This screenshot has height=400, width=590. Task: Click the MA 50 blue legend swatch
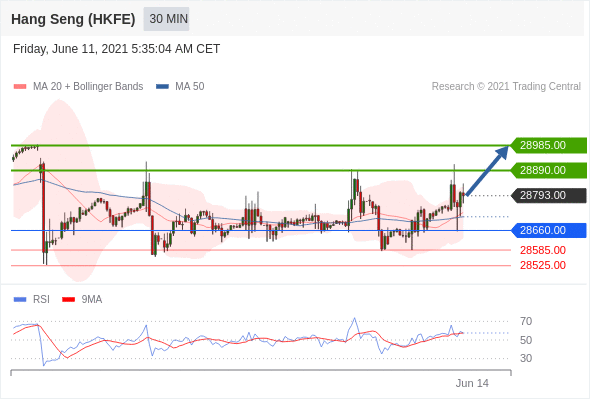coord(162,87)
